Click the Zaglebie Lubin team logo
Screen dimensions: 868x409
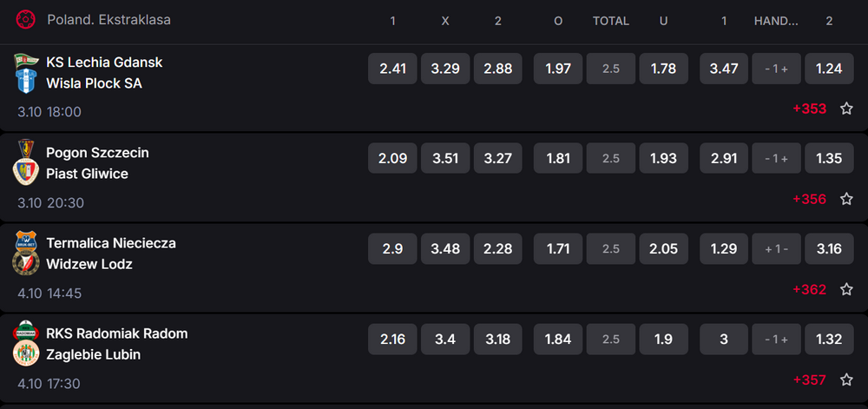click(x=26, y=354)
